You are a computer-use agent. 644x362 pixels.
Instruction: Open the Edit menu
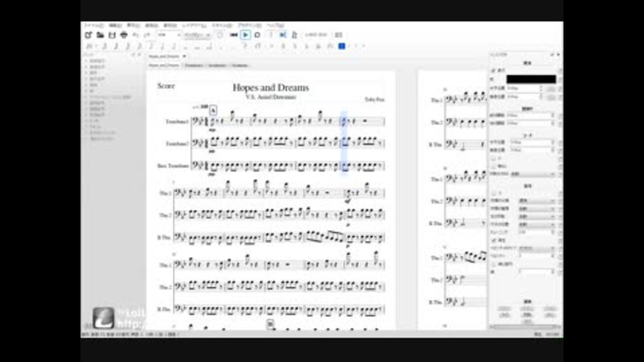(x=115, y=25)
